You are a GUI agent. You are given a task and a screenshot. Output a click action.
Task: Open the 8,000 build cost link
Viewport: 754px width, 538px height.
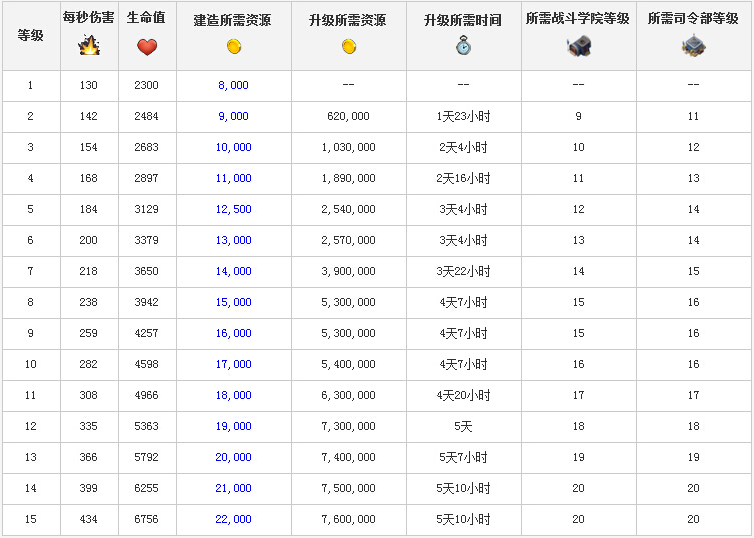(233, 86)
